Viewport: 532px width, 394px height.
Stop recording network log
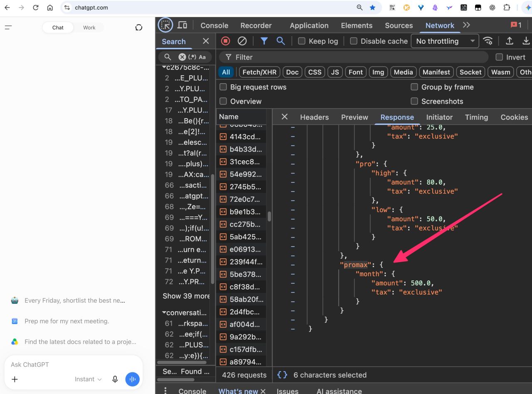click(x=225, y=41)
